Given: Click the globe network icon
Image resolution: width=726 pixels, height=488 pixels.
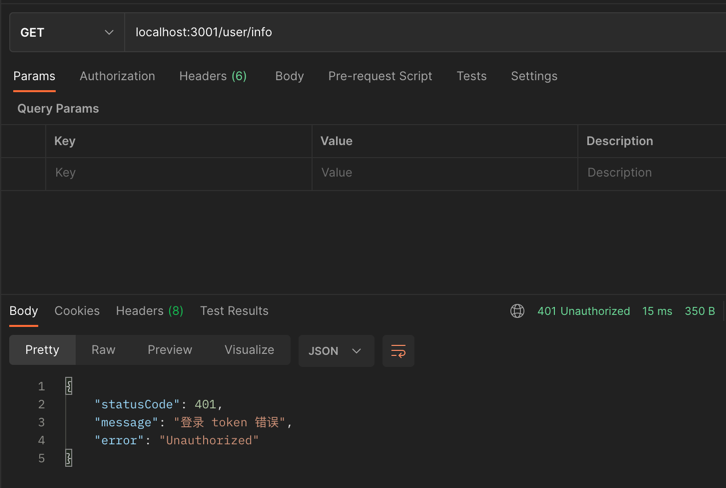Looking at the screenshot, I should coord(517,311).
